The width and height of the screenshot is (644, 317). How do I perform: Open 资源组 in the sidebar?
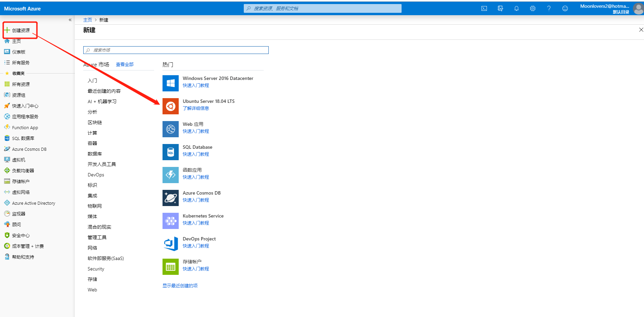(x=19, y=95)
